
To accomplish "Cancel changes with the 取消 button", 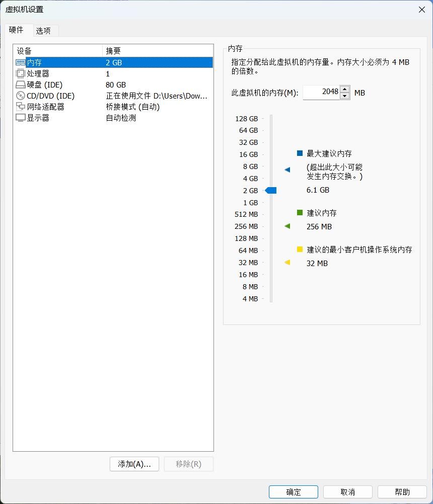I will 348,492.
